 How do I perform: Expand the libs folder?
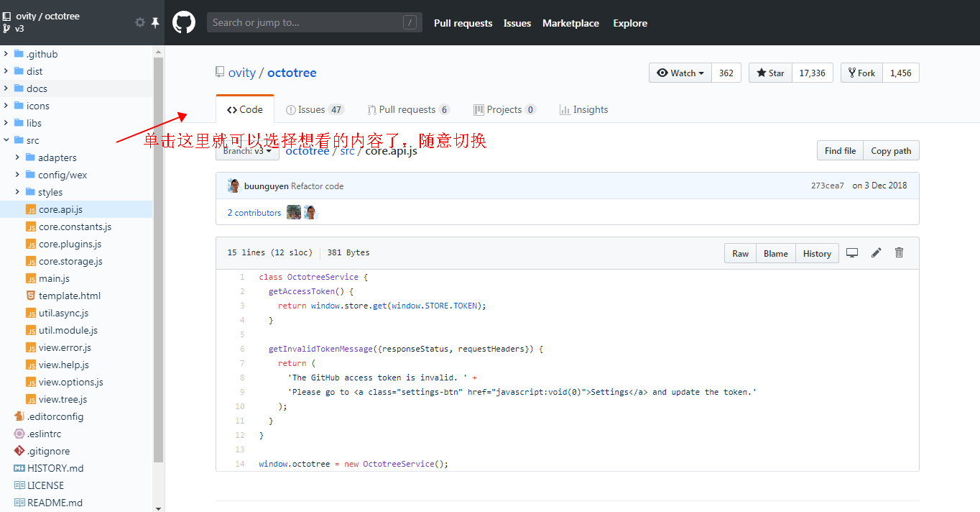[6, 123]
